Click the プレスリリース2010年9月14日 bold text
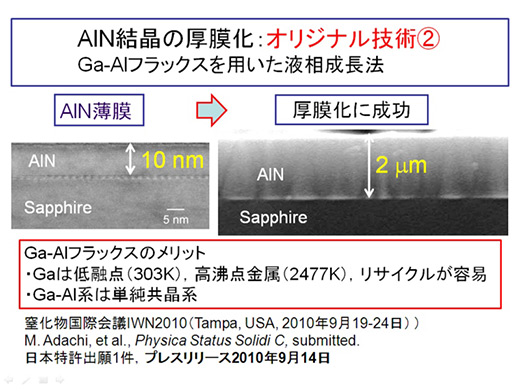 click(x=237, y=358)
